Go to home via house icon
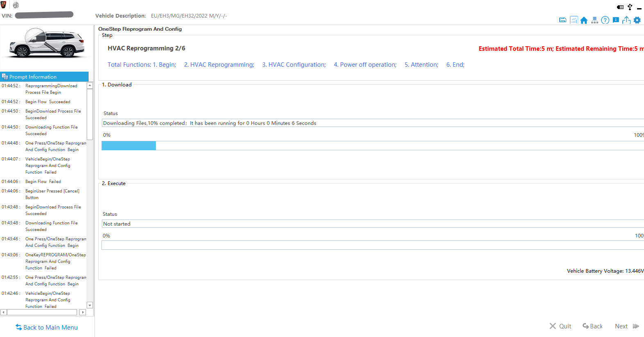This screenshot has height=337, width=644. [x=584, y=20]
